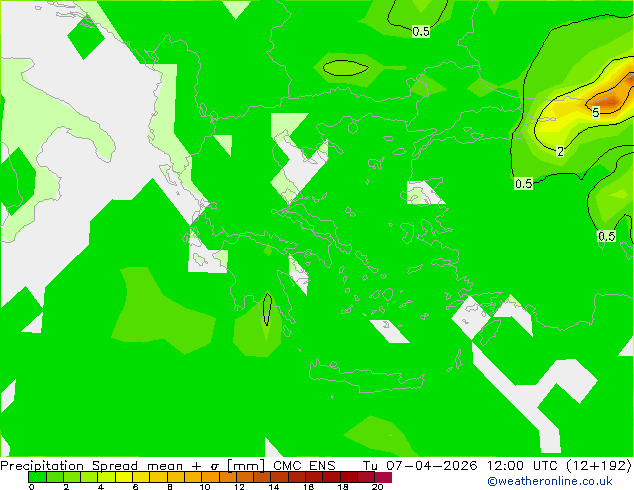Pick the bright green legend swatch above 0
The width and height of the screenshot is (634, 490).
(x=37, y=477)
